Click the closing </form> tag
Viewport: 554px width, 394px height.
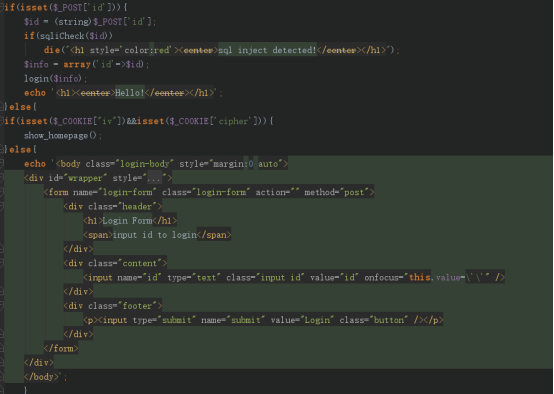click(x=61, y=349)
